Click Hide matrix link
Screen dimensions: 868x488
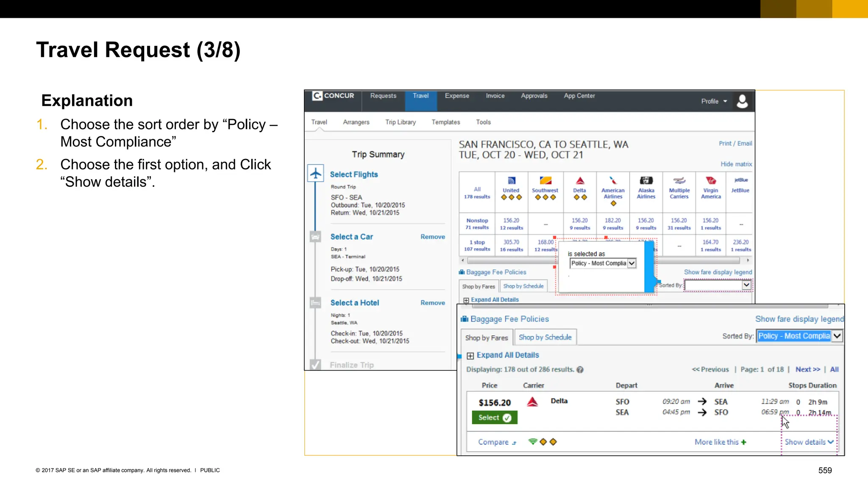pos(736,164)
